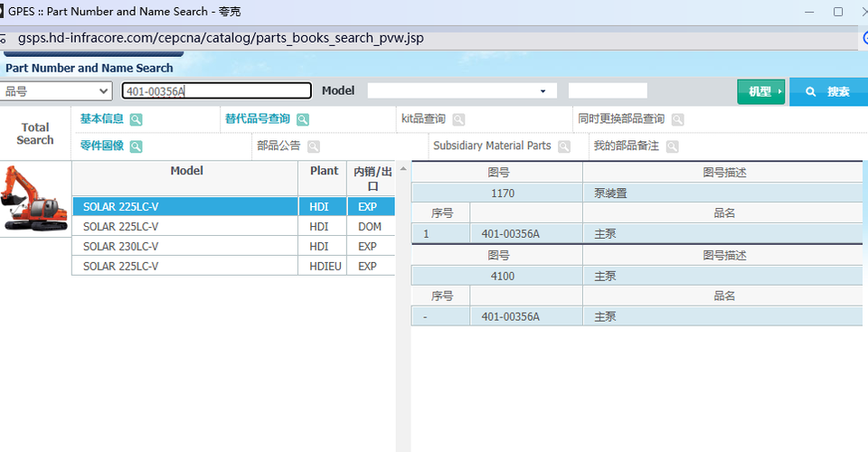Screen dimensions: 868x452
Task: Click magnifier icon beside Subsidiary Material Parts
Action: point(564,146)
